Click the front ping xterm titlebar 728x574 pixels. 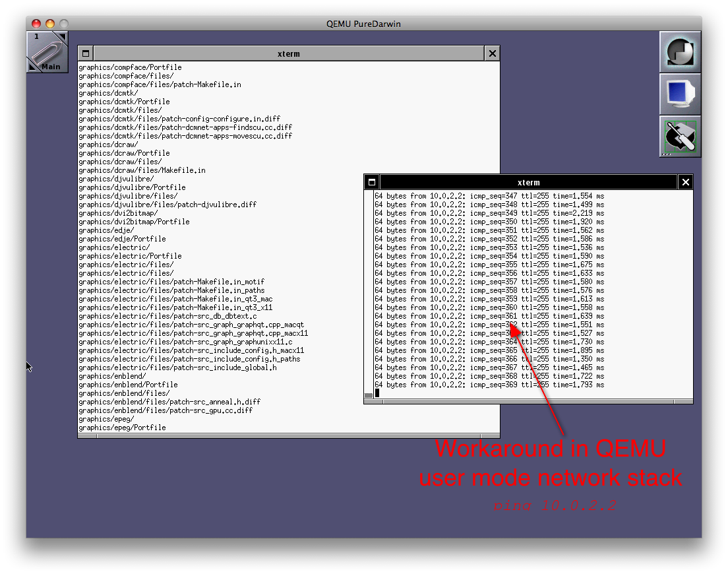(528, 182)
